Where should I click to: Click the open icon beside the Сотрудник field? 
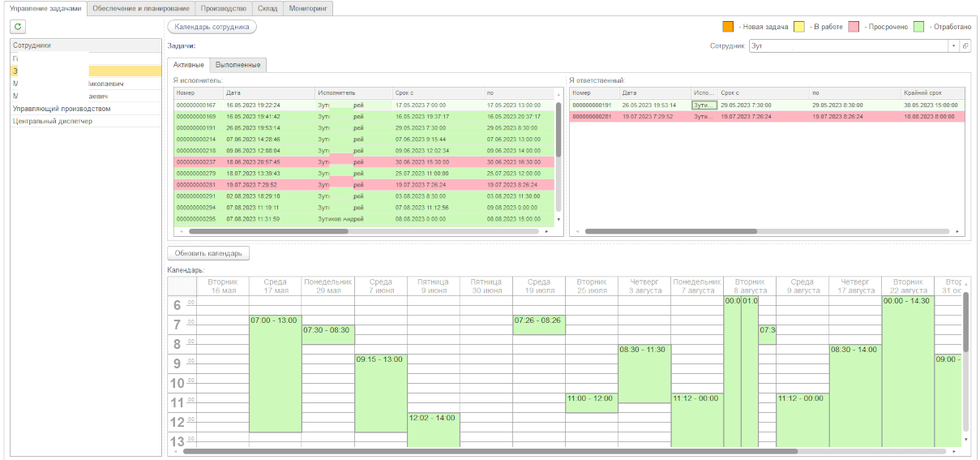965,46
